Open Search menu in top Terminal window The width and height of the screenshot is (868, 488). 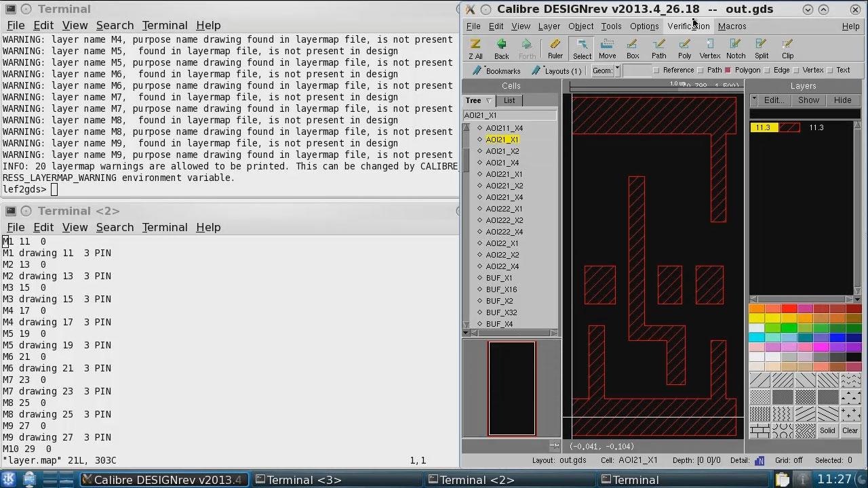tap(115, 25)
